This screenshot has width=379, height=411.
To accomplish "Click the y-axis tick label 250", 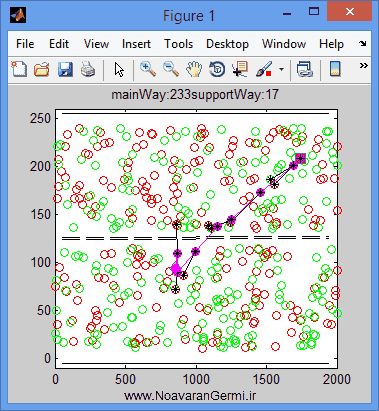I will [40, 118].
